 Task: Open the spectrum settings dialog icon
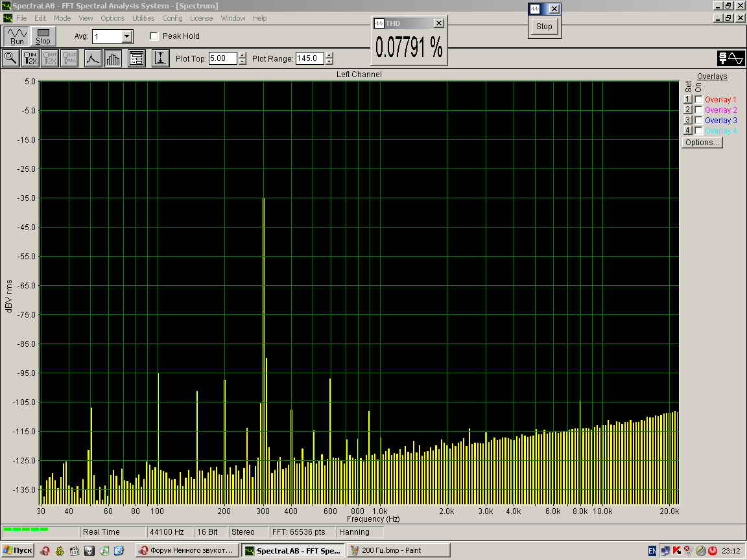(x=136, y=58)
